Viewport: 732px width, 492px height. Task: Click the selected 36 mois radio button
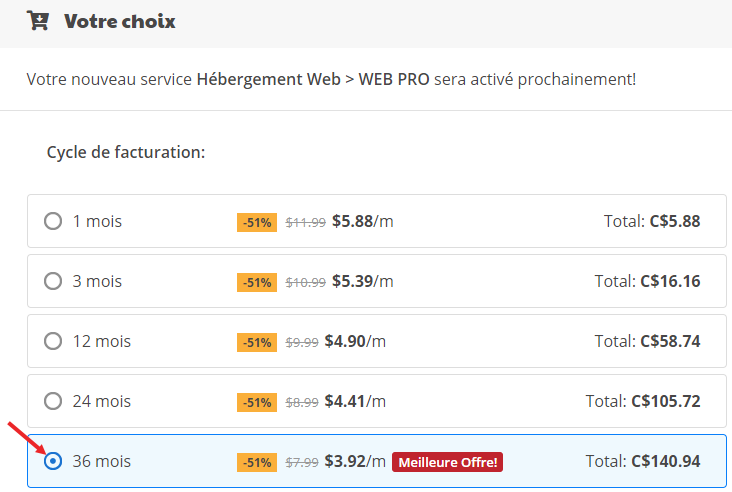(53, 462)
